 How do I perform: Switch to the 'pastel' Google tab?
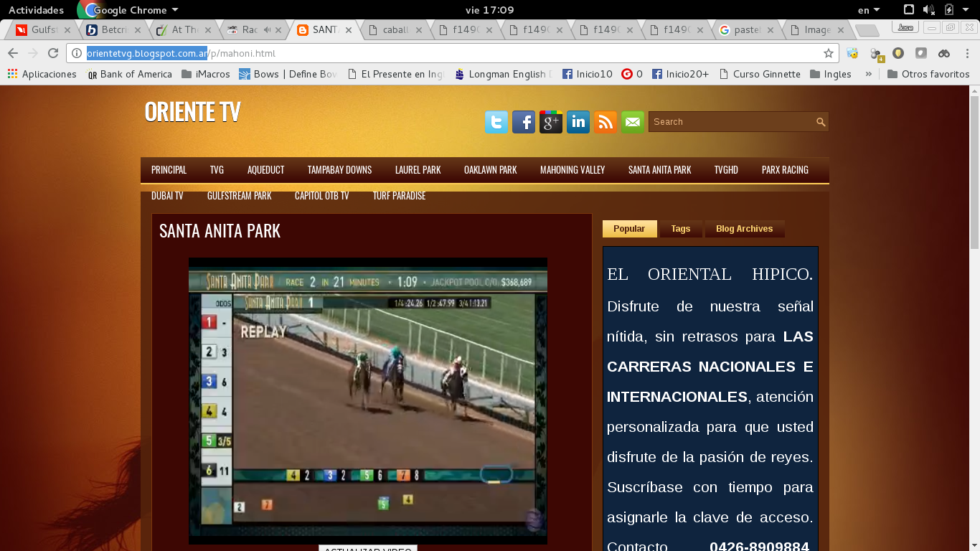coord(745,30)
